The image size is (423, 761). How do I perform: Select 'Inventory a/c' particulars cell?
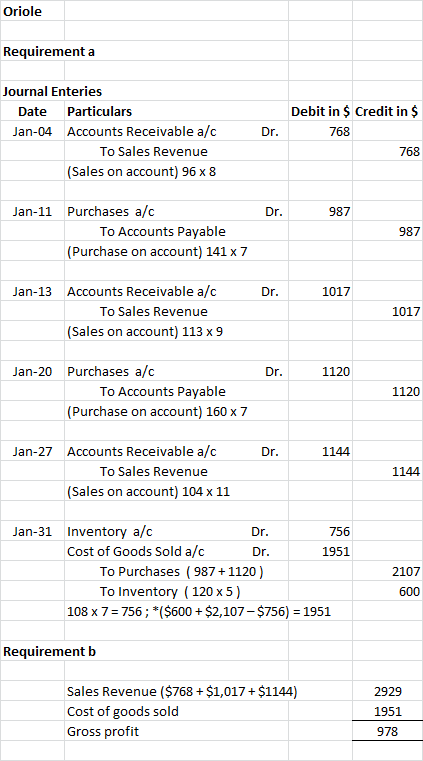tap(177, 531)
